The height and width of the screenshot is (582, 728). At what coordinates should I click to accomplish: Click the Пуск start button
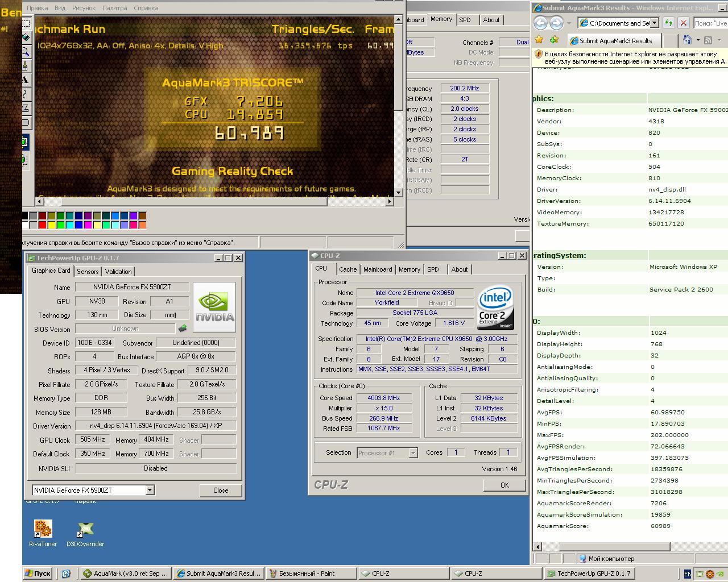(39, 573)
